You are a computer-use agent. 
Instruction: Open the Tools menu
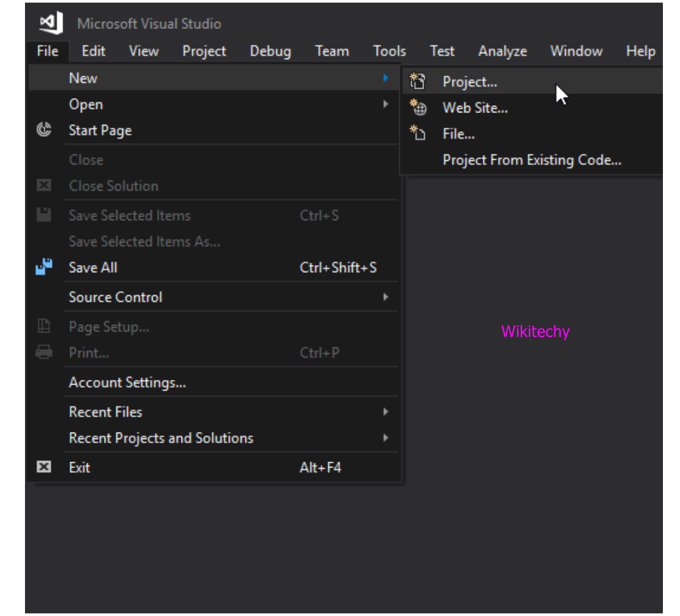tap(389, 51)
